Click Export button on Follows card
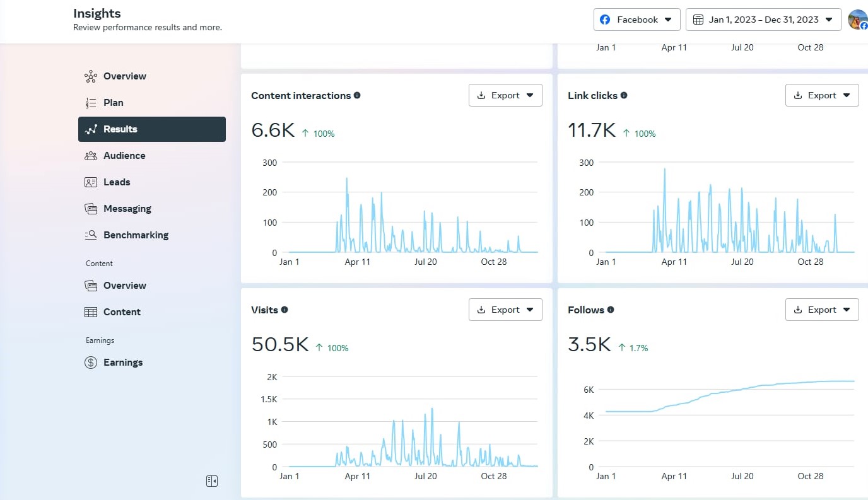This screenshot has height=500, width=868. pyautogui.click(x=821, y=310)
